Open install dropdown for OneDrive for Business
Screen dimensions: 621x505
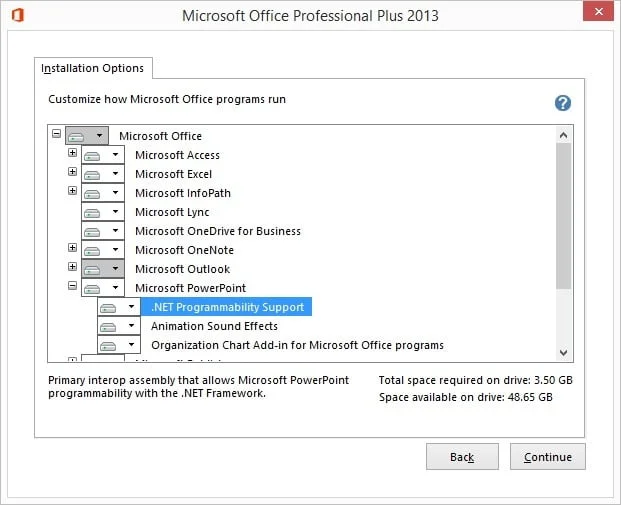point(103,231)
